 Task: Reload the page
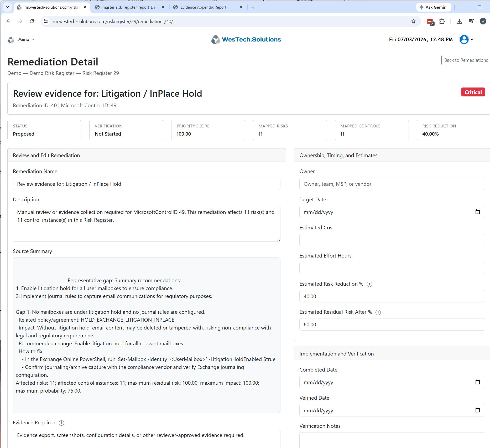[x=32, y=21]
